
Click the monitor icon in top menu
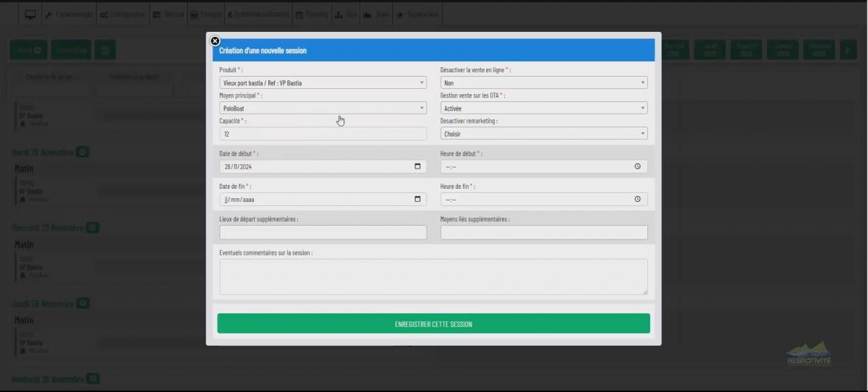pos(30,14)
